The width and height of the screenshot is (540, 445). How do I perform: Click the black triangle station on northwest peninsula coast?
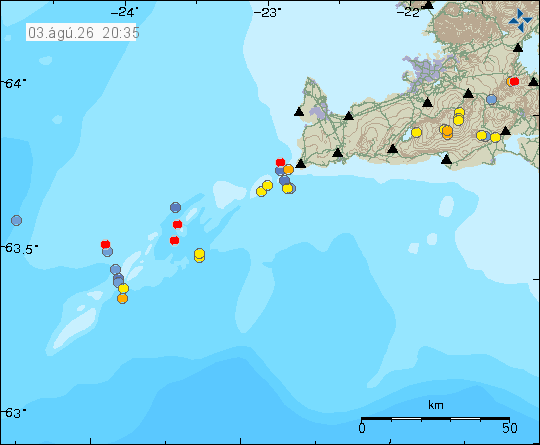pyautogui.click(x=299, y=112)
